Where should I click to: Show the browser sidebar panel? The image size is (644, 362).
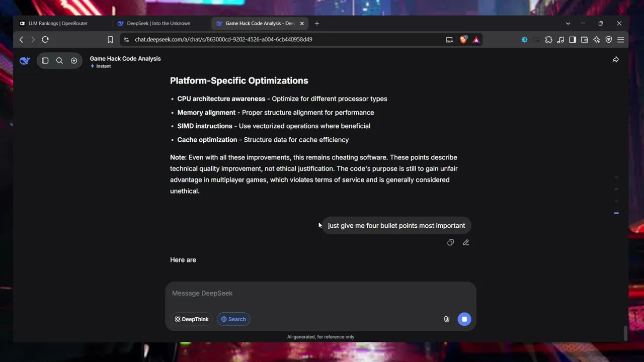[573, 40]
